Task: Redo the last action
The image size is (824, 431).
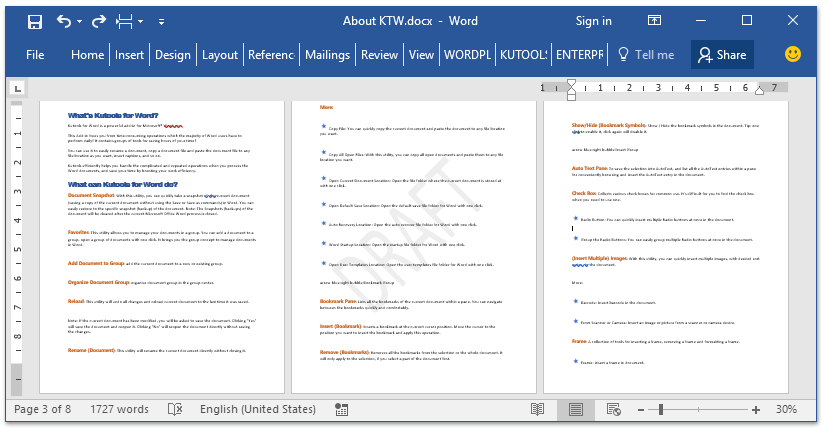Action: pyautogui.click(x=99, y=22)
